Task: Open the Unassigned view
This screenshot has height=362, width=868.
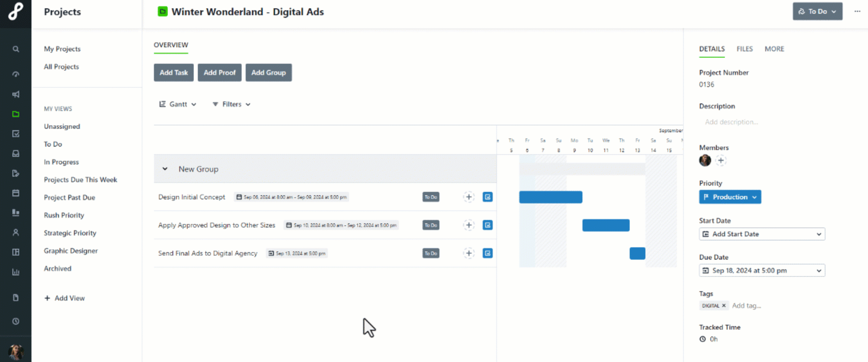Action: (x=62, y=126)
